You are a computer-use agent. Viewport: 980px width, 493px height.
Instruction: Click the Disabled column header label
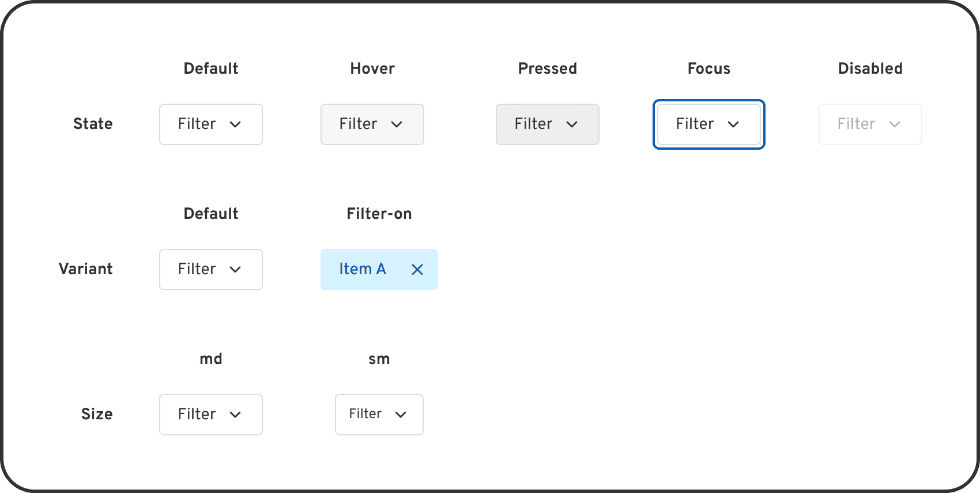tap(870, 68)
